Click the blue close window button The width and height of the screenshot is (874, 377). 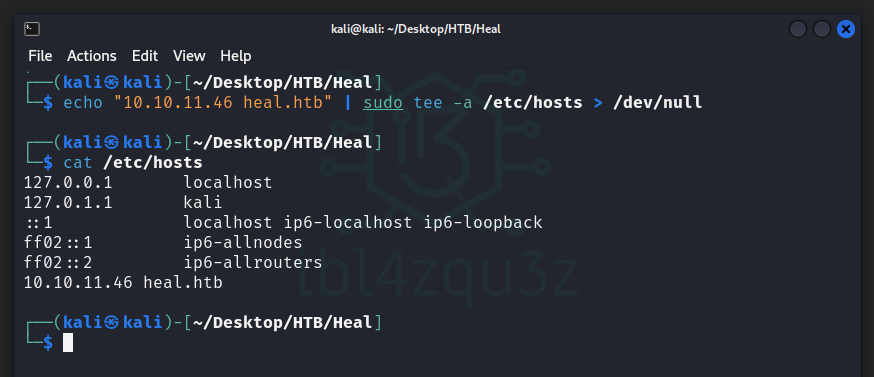tap(846, 29)
